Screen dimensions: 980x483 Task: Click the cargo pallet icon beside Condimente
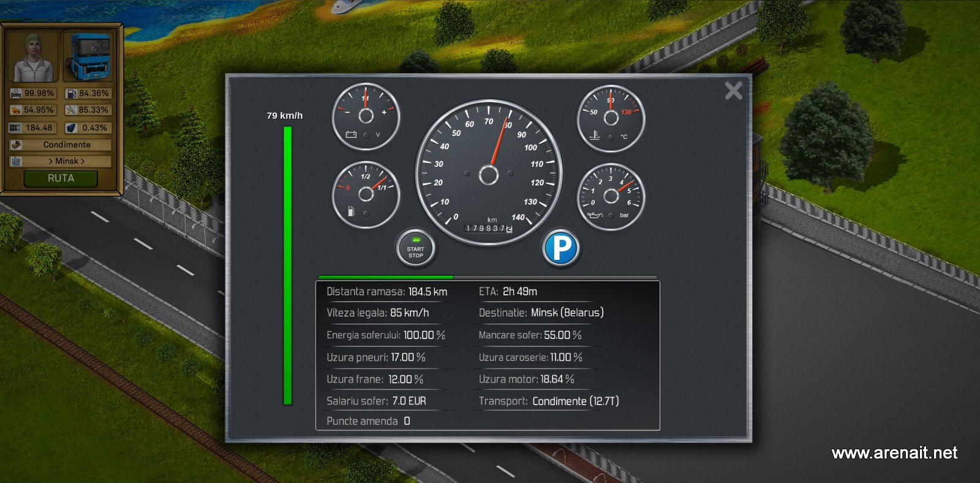coord(16,145)
